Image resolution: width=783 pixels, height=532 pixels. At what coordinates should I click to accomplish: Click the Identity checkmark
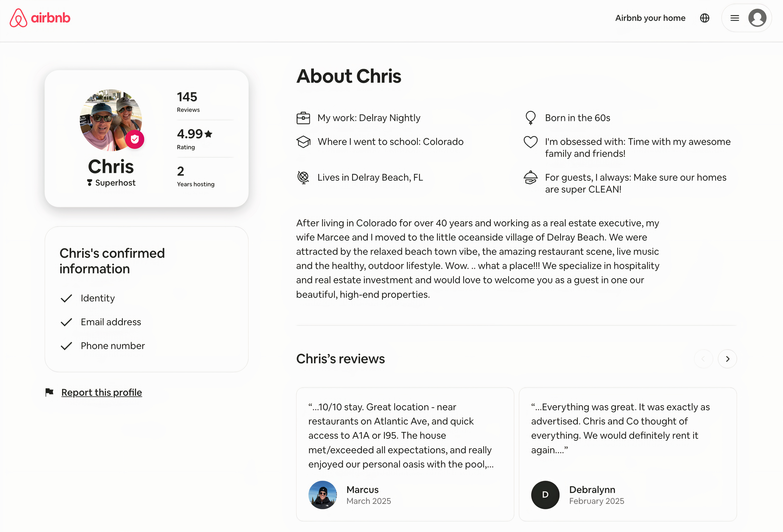click(66, 298)
